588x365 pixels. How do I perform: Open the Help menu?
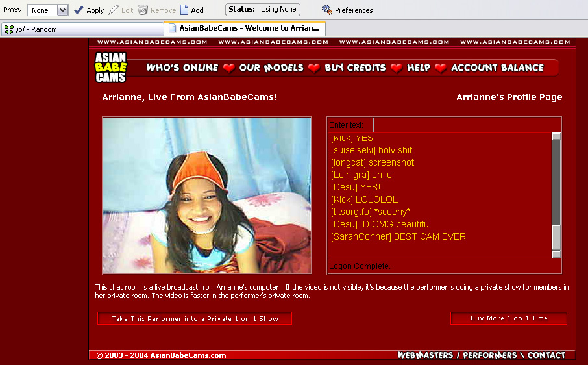coord(419,68)
